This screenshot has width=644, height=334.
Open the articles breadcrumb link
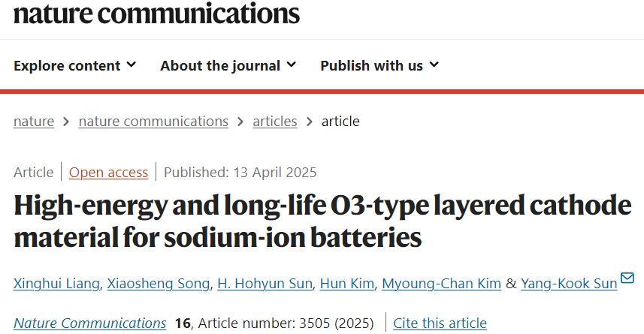coord(275,122)
